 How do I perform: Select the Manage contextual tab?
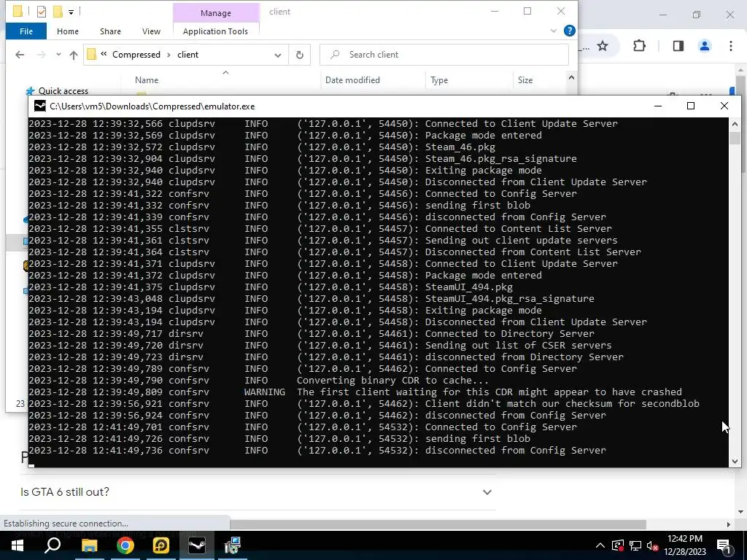pyautogui.click(x=216, y=13)
